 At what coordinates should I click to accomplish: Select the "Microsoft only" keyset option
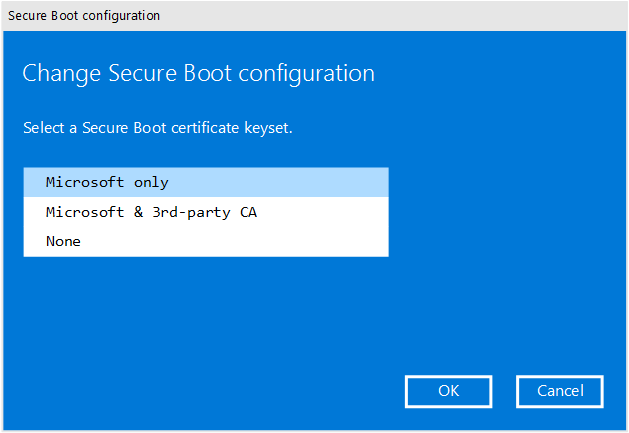(107, 183)
